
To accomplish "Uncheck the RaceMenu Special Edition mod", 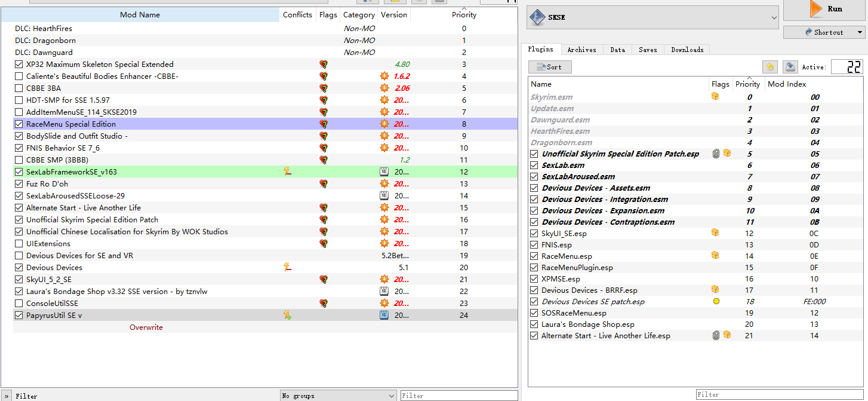I will tap(19, 124).
